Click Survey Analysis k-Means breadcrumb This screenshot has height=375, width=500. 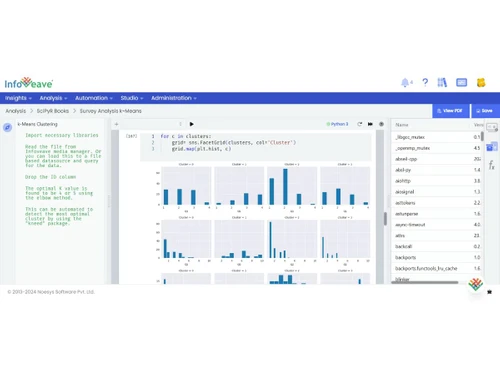click(x=111, y=111)
